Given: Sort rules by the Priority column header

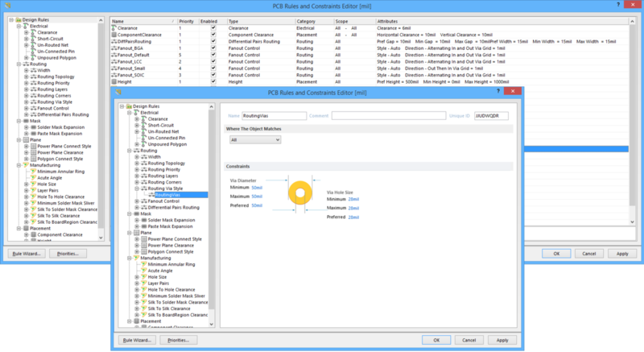Looking at the screenshot, I should (185, 20).
